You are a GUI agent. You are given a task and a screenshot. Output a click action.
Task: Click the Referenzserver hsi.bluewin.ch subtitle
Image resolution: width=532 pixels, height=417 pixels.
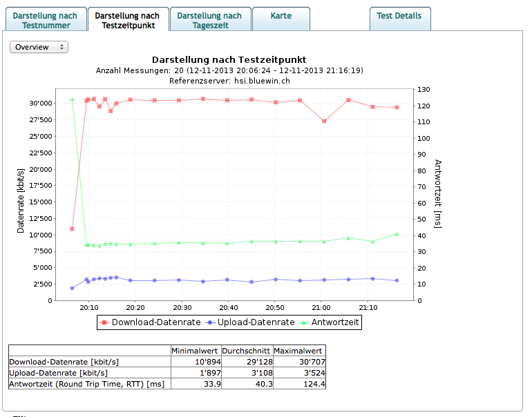pyautogui.click(x=229, y=80)
